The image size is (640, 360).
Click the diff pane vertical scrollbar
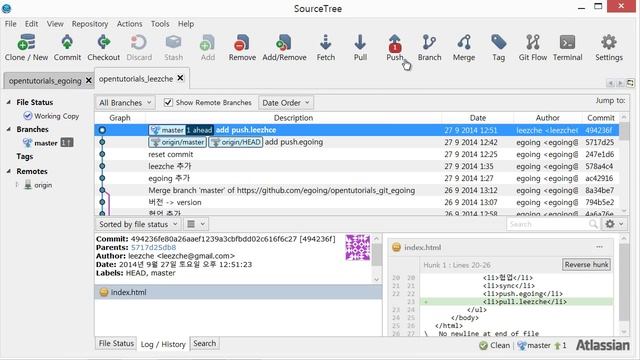pos(624,284)
